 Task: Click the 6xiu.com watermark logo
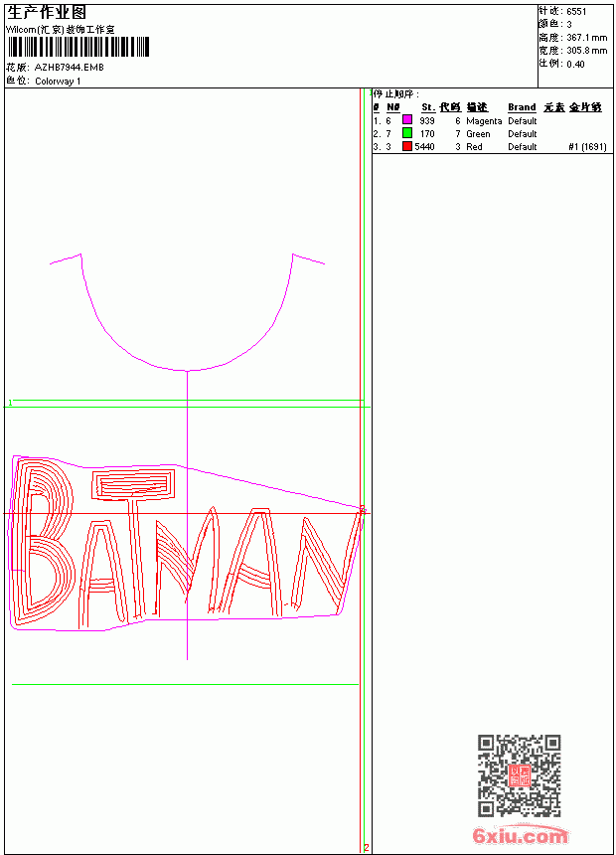[x=521, y=835]
